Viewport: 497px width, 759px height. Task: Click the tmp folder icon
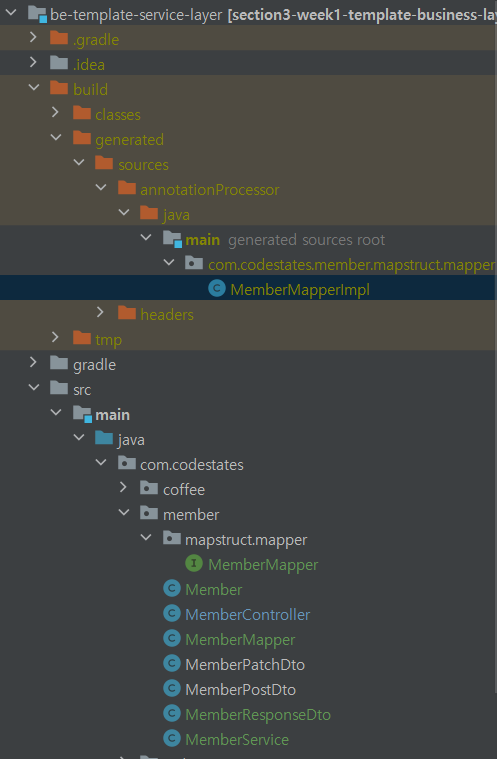tap(82, 338)
